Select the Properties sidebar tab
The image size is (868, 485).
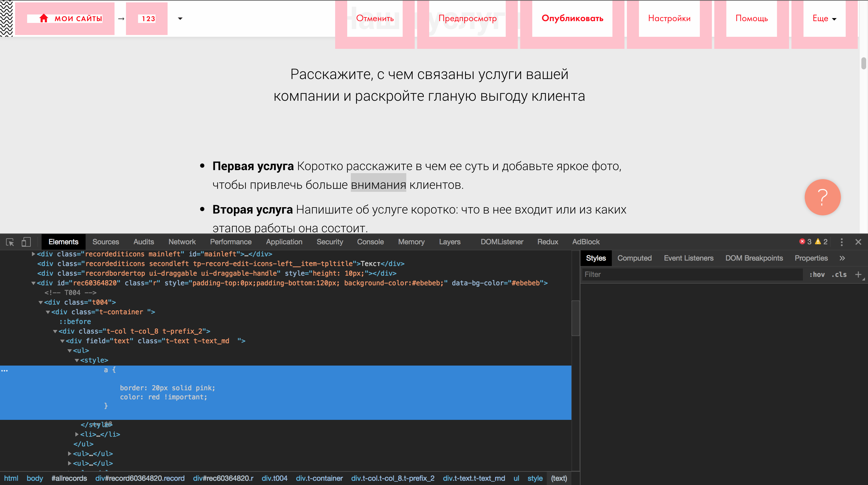pyautogui.click(x=811, y=258)
